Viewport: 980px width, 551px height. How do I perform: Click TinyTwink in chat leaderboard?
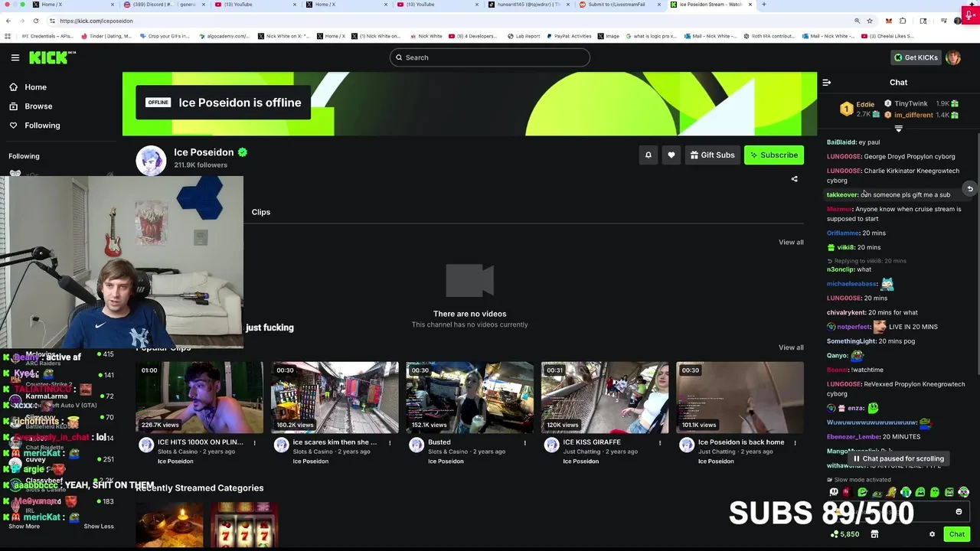point(911,103)
